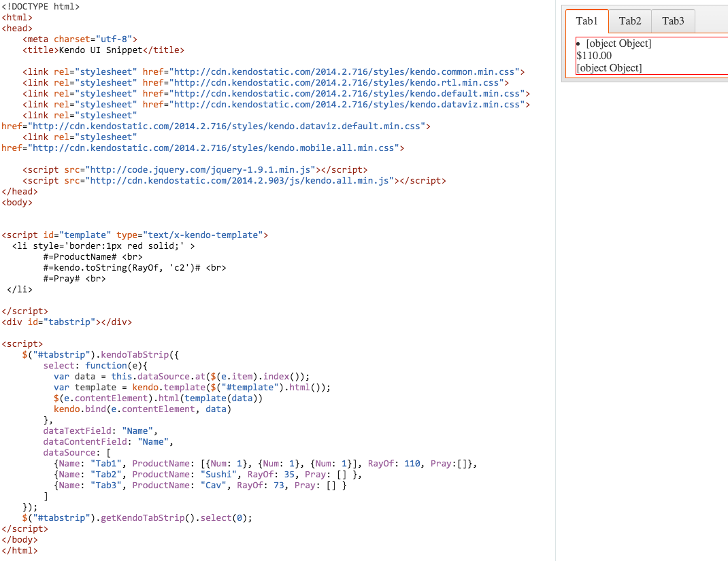Click the kendo.common.min.css stylesheet URL
728x561 pixels.
coord(344,72)
